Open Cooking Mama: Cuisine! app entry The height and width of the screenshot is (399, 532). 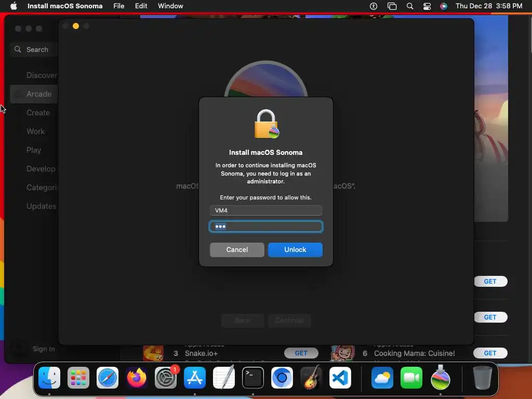pyautogui.click(x=414, y=353)
